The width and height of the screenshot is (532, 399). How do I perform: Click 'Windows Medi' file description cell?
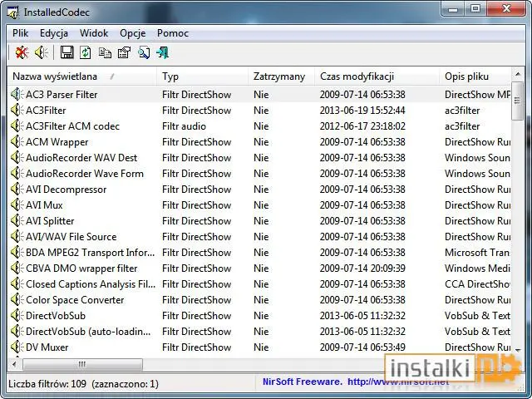click(x=477, y=268)
